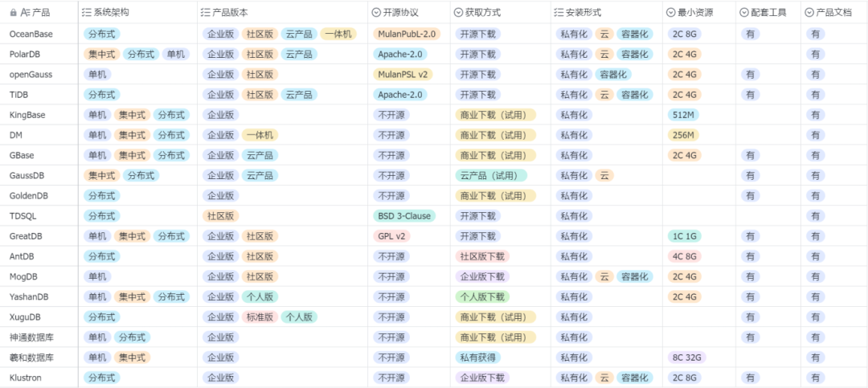Click the 标准版 tag in XuguDB row
The width and height of the screenshot is (868, 388).
coord(260,317)
